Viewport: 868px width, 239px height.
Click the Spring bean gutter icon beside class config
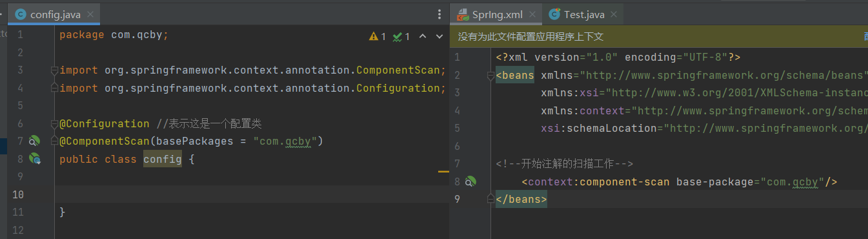35,159
